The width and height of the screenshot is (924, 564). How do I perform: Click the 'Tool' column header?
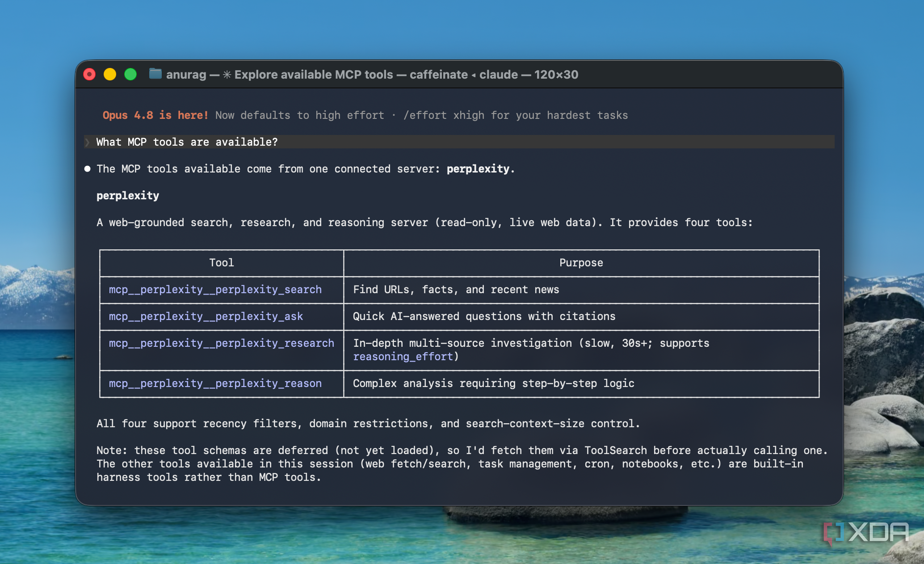222,263
